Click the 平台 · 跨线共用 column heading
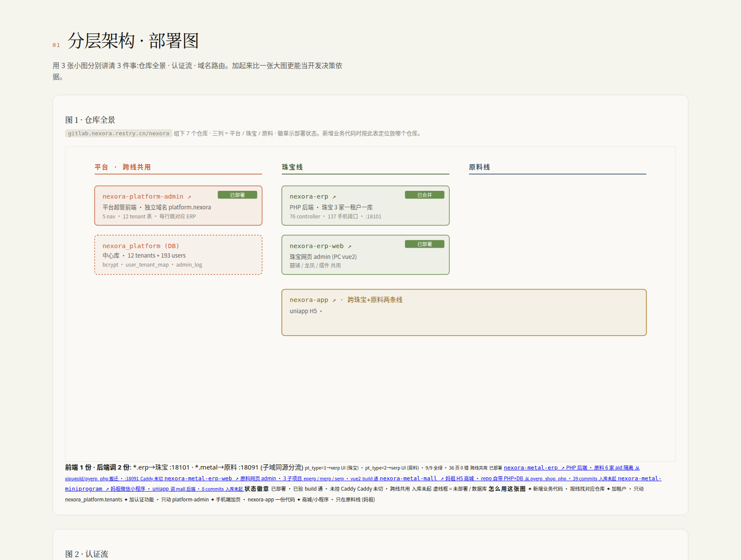741x560 pixels. [x=123, y=167]
